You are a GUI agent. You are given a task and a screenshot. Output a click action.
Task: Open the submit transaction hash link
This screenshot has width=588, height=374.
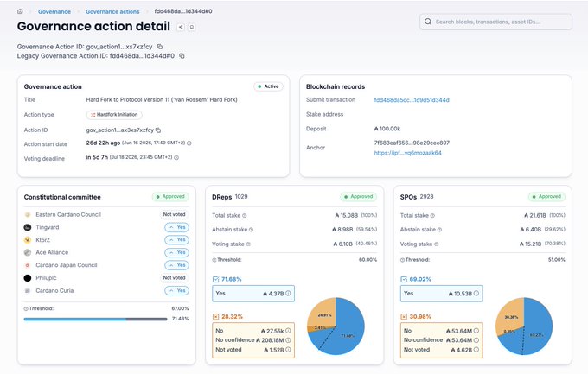click(x=412, y=100)
